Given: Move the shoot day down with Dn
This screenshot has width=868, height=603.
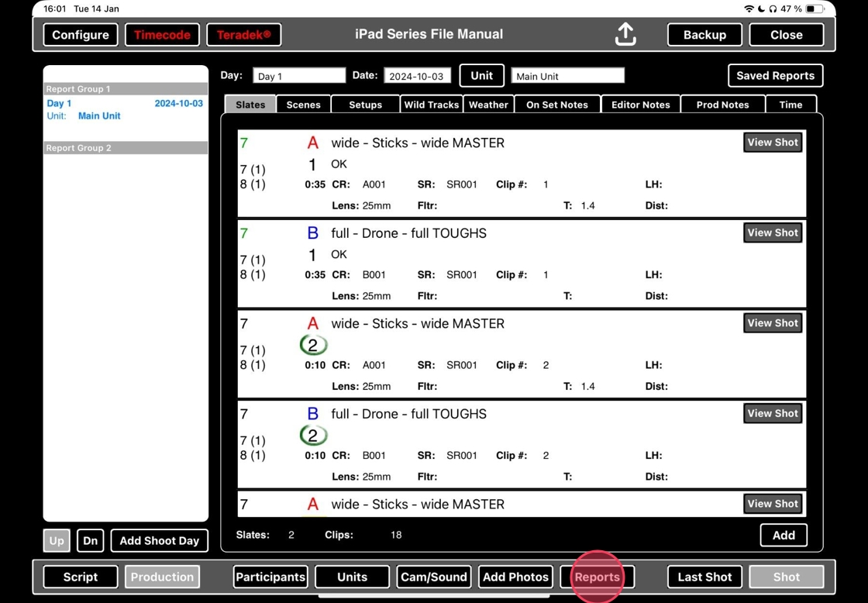Looking at the screenshot, I should [90, 540].
